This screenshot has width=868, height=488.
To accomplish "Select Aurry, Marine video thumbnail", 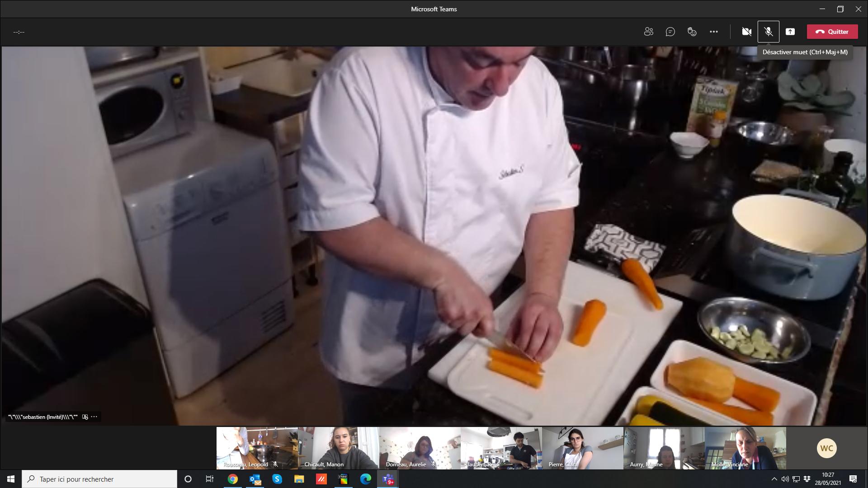I will tap(664, 448).
